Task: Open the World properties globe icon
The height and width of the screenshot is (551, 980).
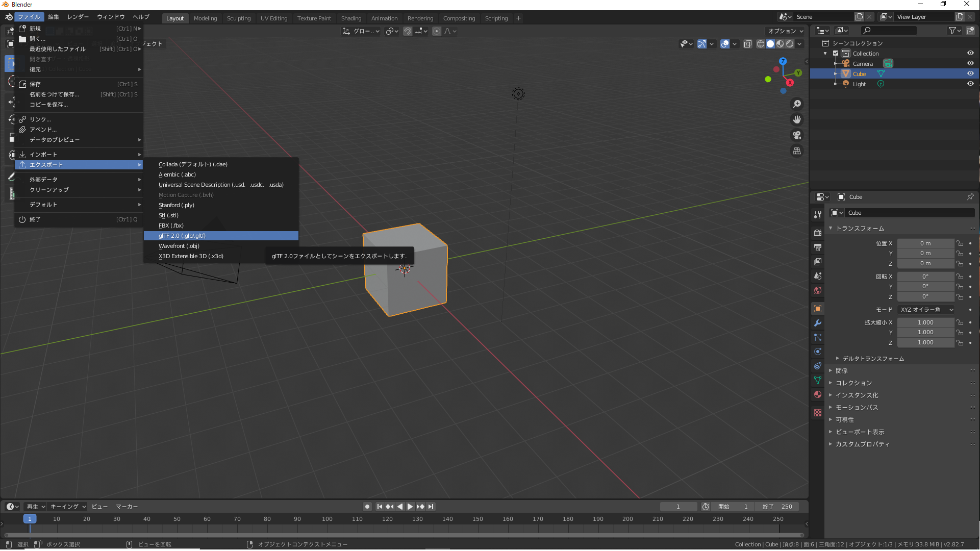Action: [x=818, y=290]
